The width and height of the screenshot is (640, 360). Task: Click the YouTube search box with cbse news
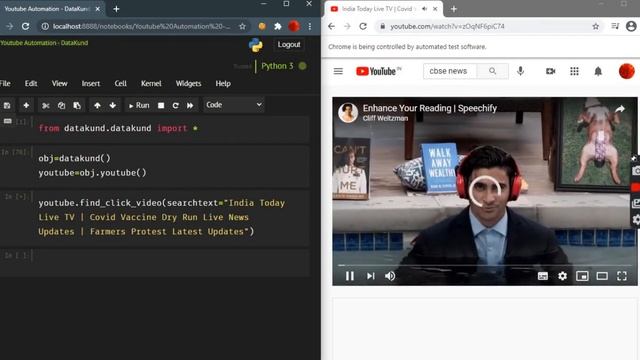click(450, 71)
